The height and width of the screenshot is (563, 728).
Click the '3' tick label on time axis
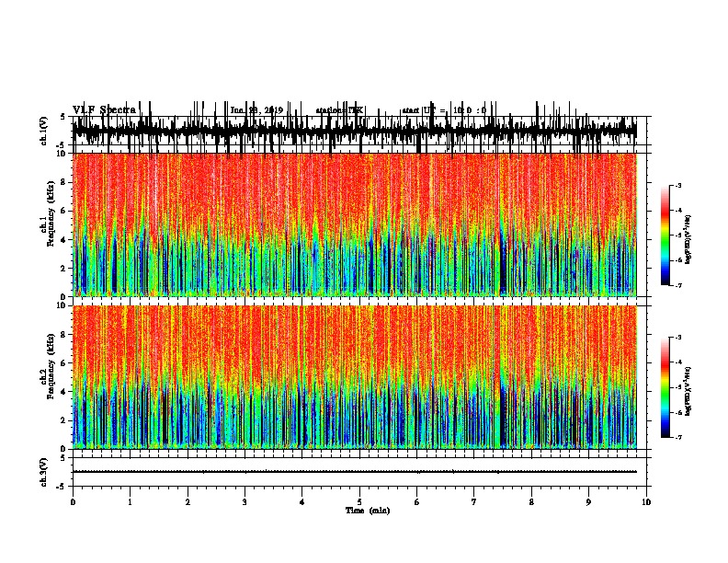(x=245, y=502)
